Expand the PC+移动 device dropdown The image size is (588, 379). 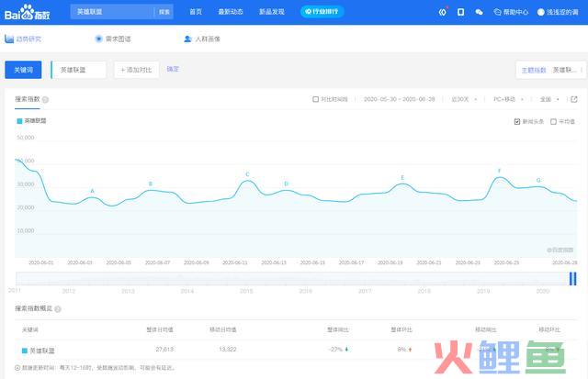508,99
